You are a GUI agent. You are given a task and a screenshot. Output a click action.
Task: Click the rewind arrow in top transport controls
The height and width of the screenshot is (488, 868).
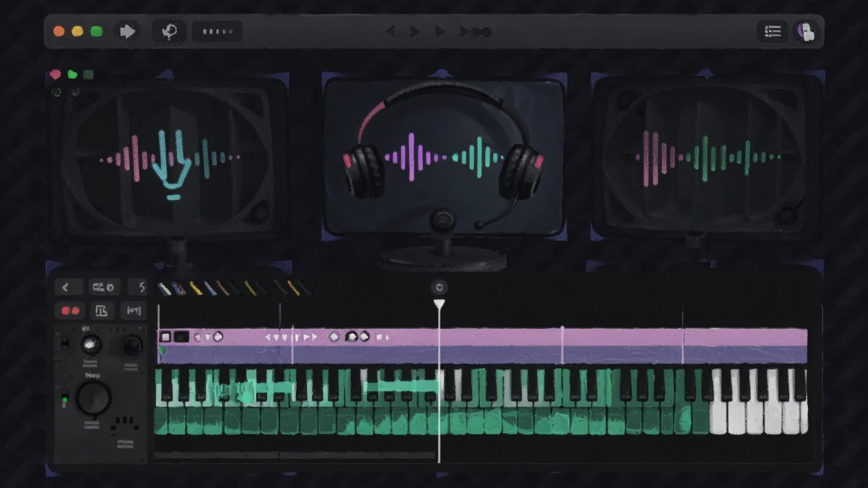[x=391, y=31]
